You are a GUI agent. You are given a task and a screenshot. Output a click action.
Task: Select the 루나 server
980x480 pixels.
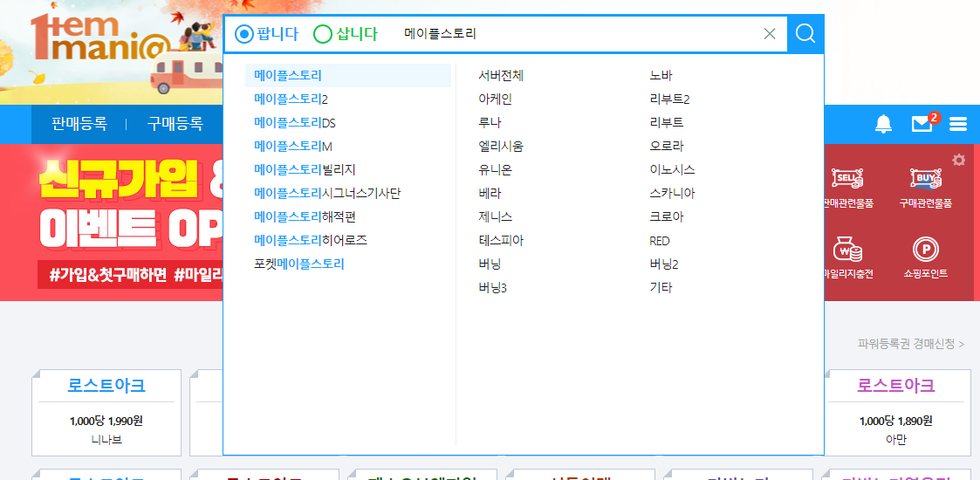(490, 123)
